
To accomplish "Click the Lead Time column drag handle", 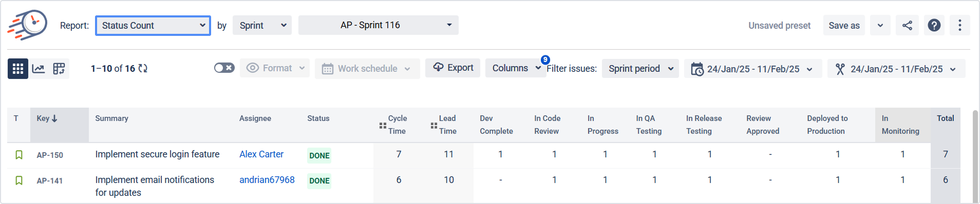I will pos(434,126).
